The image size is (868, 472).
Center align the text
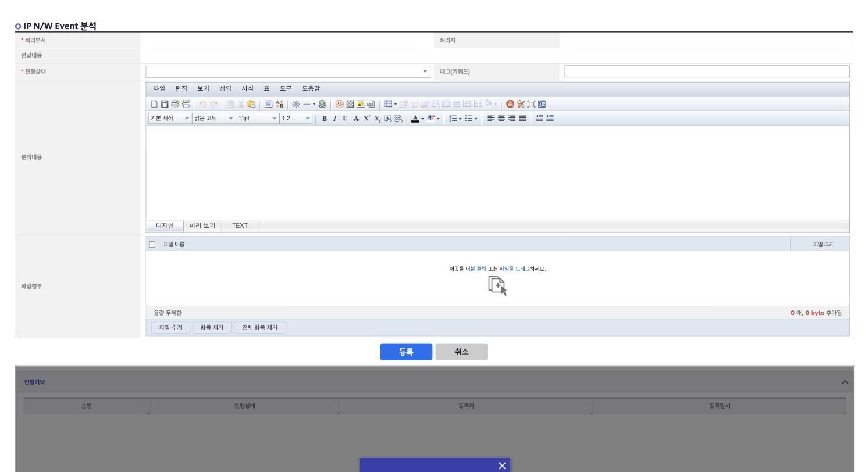(501, 119)
